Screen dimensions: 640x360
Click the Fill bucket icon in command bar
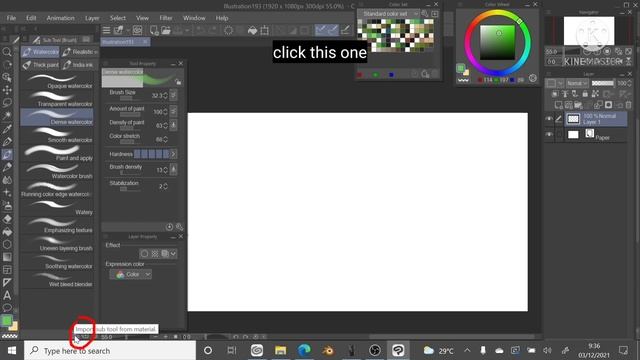point(253,30)
